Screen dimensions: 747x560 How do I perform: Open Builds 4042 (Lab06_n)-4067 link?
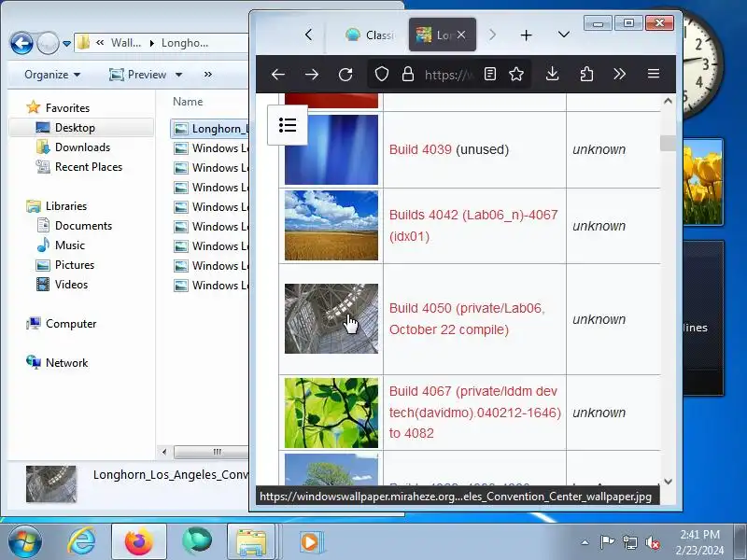coord(473,225)
